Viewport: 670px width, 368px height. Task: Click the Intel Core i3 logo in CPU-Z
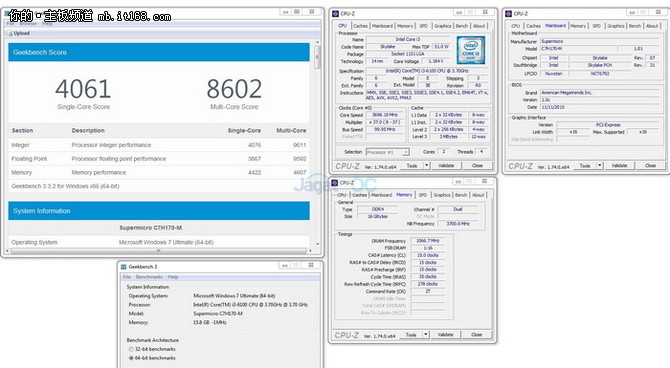pyautogui.click(x=470, y=50)
